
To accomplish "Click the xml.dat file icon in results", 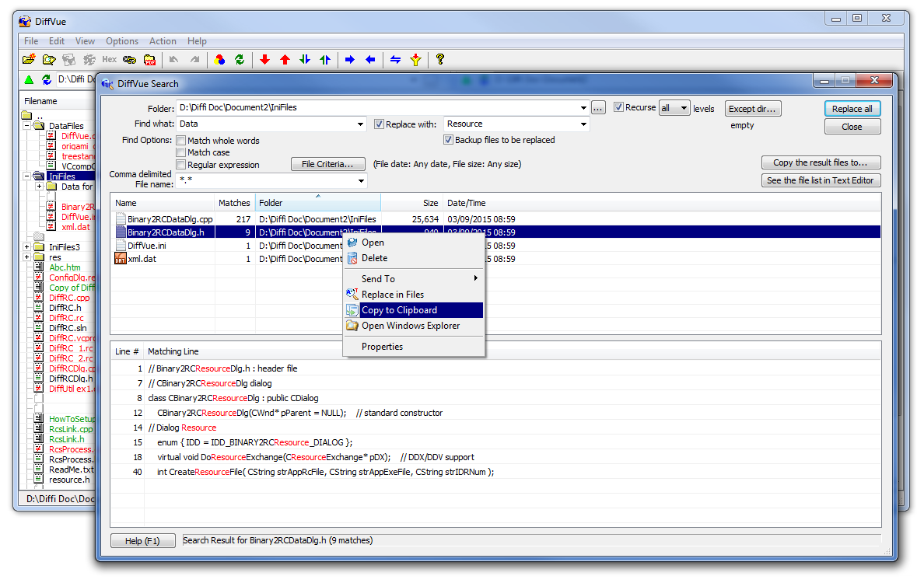I will click(x=121, y=259).
